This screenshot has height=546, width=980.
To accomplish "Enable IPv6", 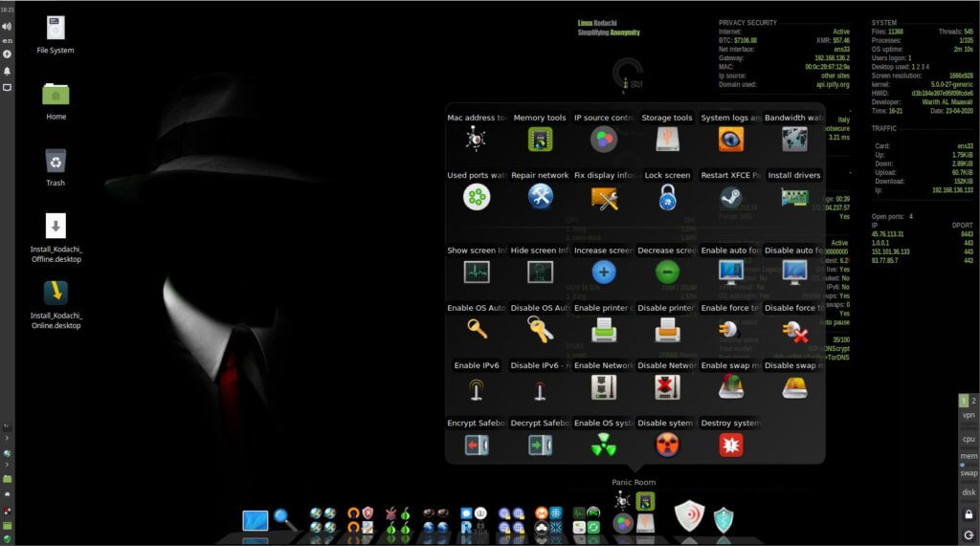I will point(477,387).
